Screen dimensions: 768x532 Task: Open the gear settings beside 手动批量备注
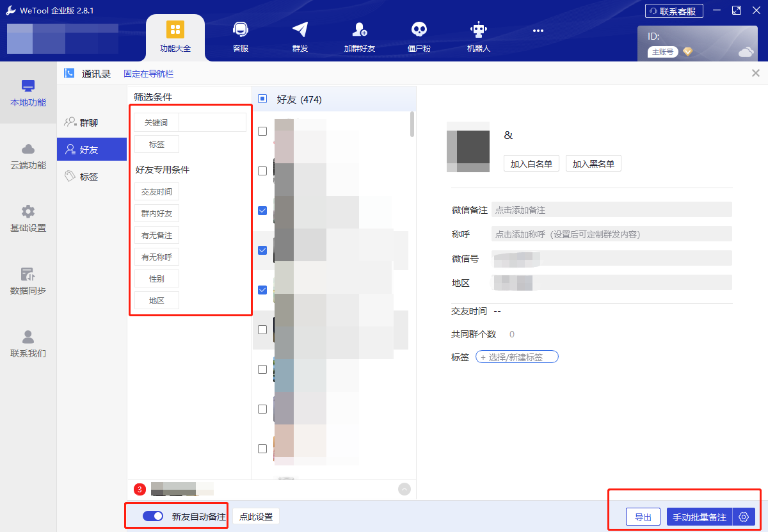tap(744, 517)
